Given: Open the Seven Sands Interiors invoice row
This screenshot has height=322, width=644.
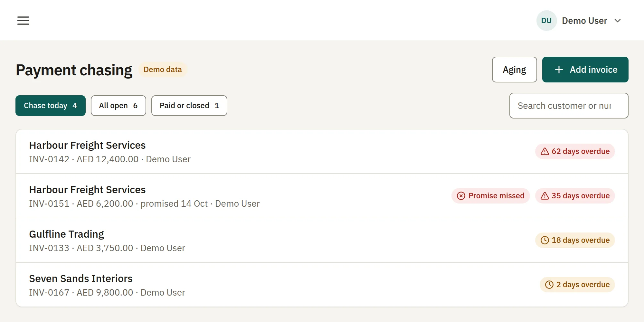Looking at the screenshot, I should [322, 285].
